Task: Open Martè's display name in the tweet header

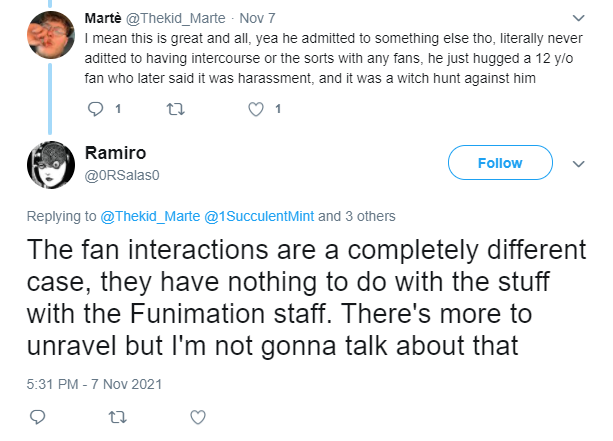Action: click(103, 18)
